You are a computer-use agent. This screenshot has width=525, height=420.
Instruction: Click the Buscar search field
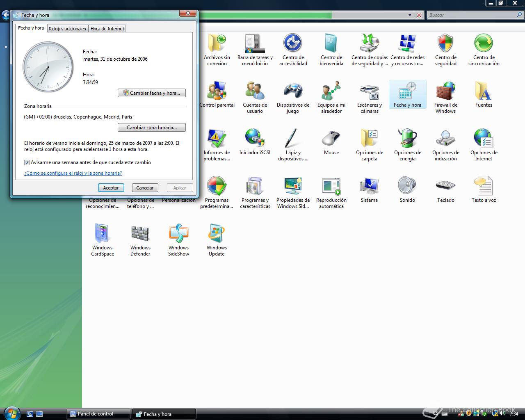(x=472, y=15)
